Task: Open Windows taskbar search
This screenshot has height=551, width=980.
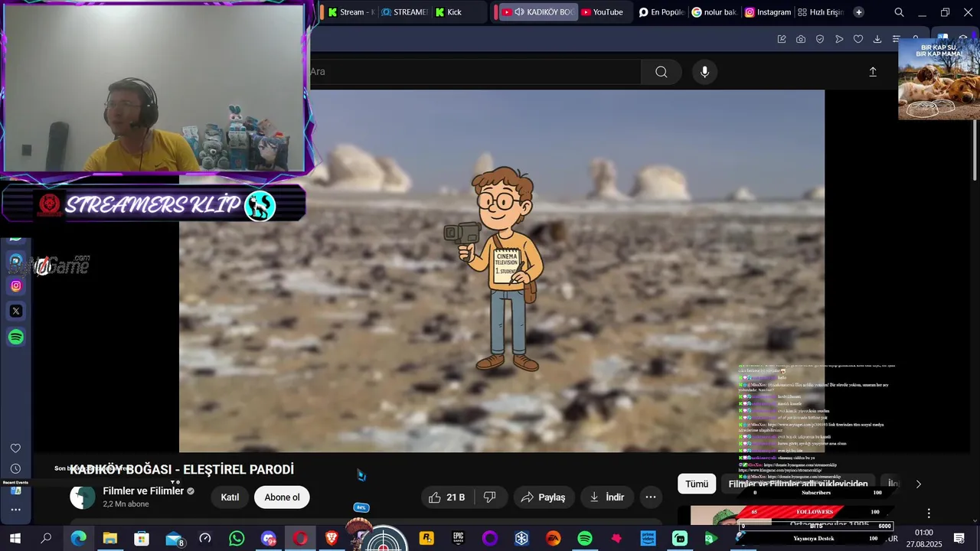Action: pyautogui.click(x=46, y=539)
